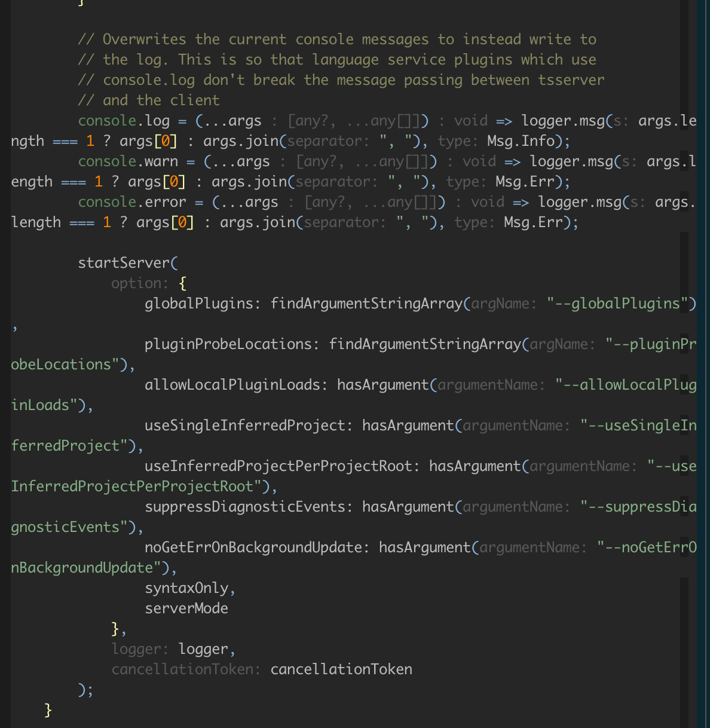Click the "cancellationToken:" parameter hint
710x728 pixels.
pyautogui.click(x=186, y=669)
